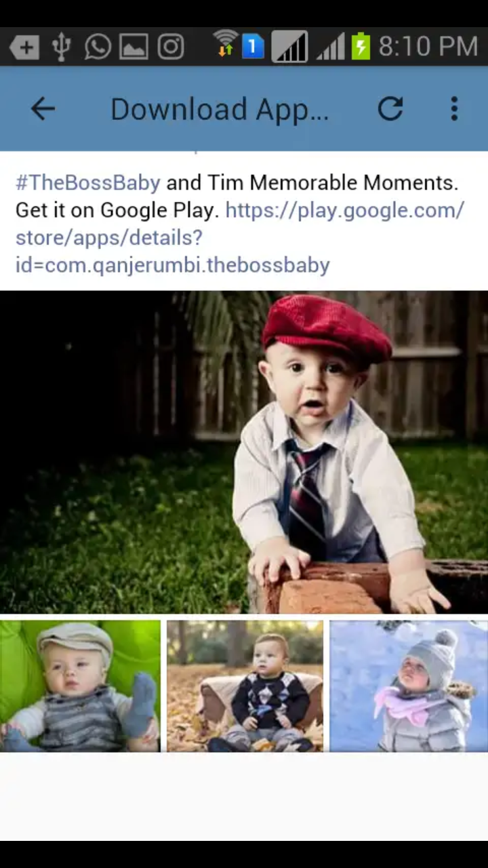Tap the WhatsApp notification icon
The width and height of the screenshot is (488, 868).
point(98,47)
